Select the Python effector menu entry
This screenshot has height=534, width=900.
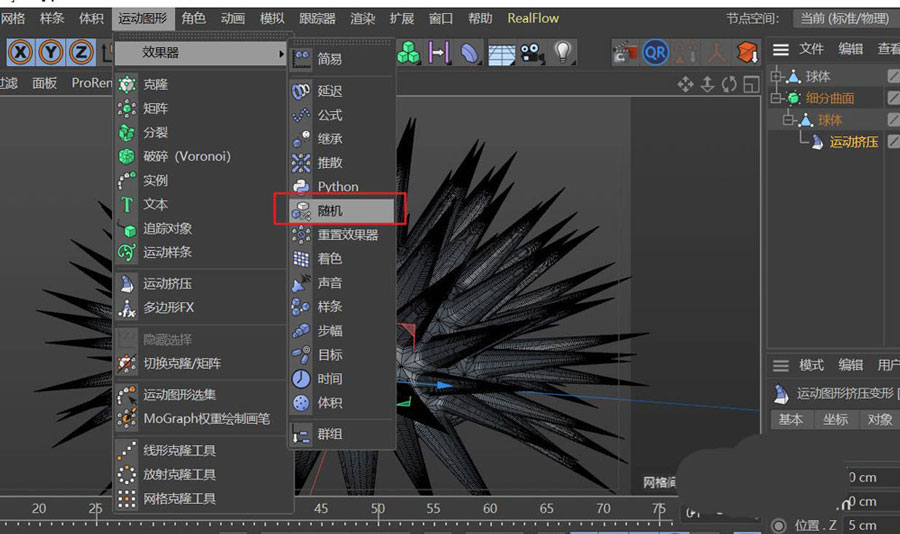tap(338, 187)
